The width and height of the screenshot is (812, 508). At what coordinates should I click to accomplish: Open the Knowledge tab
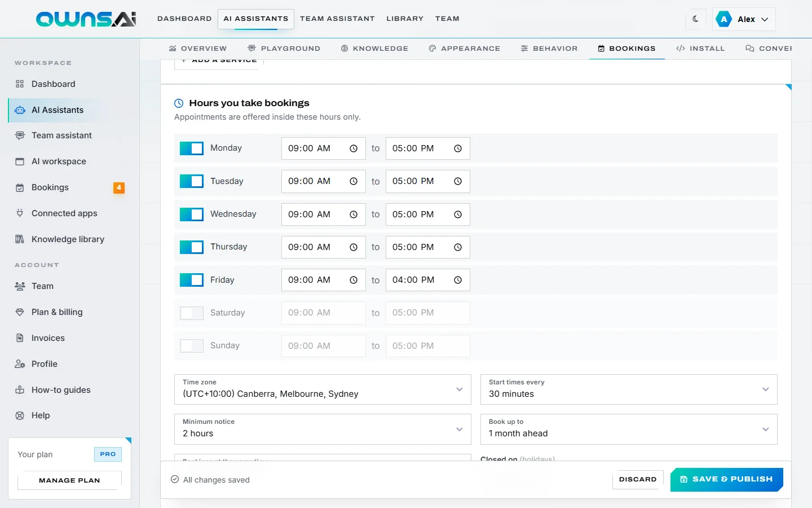(374, 49)
